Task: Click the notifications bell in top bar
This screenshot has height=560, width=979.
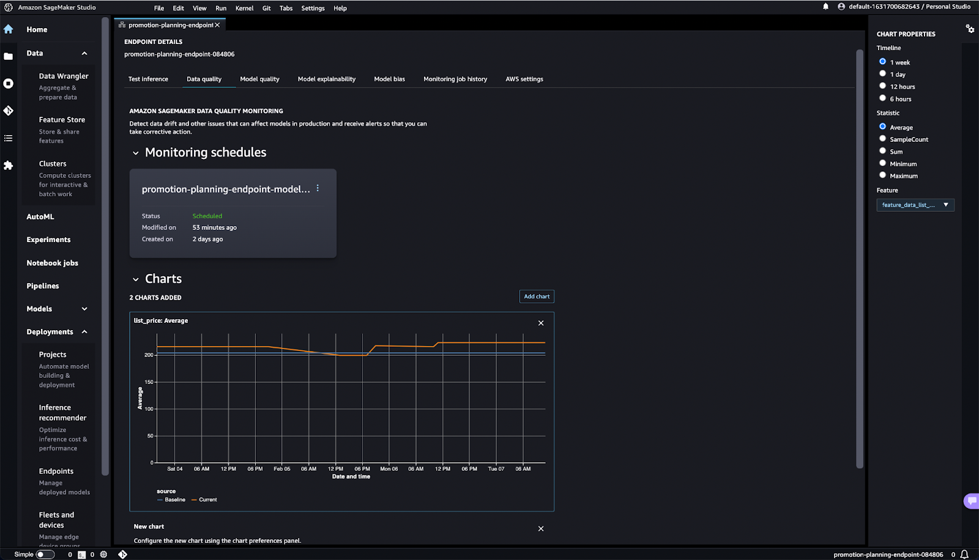Action: [x=825, y=7]
